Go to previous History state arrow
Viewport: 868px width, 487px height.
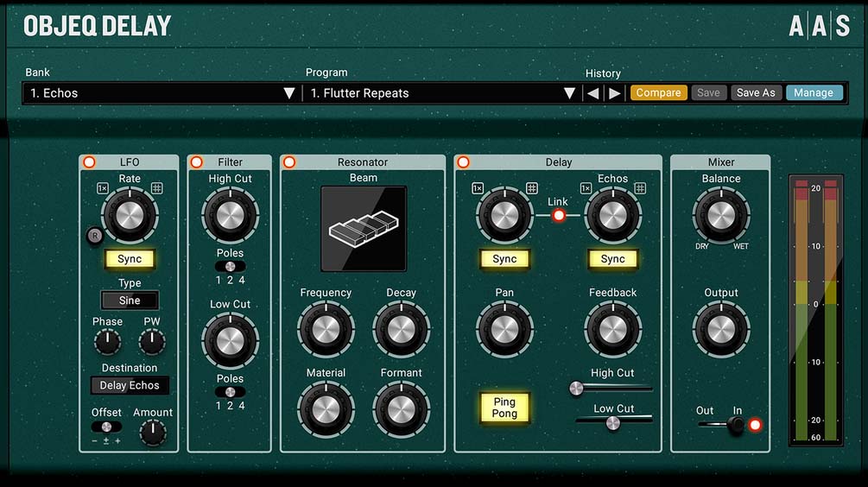click(592, 93)
